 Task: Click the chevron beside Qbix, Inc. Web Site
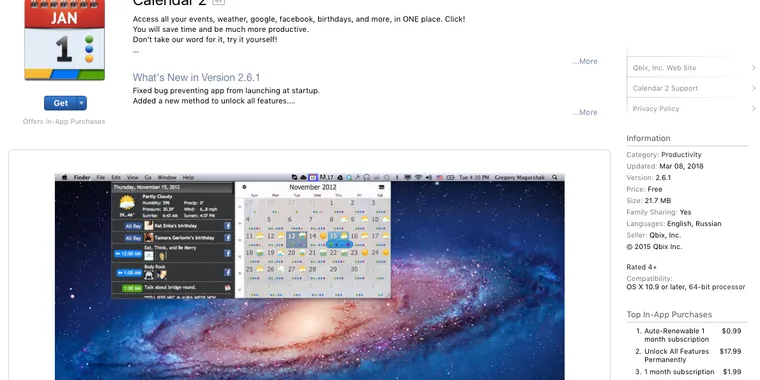coord(754,68)
